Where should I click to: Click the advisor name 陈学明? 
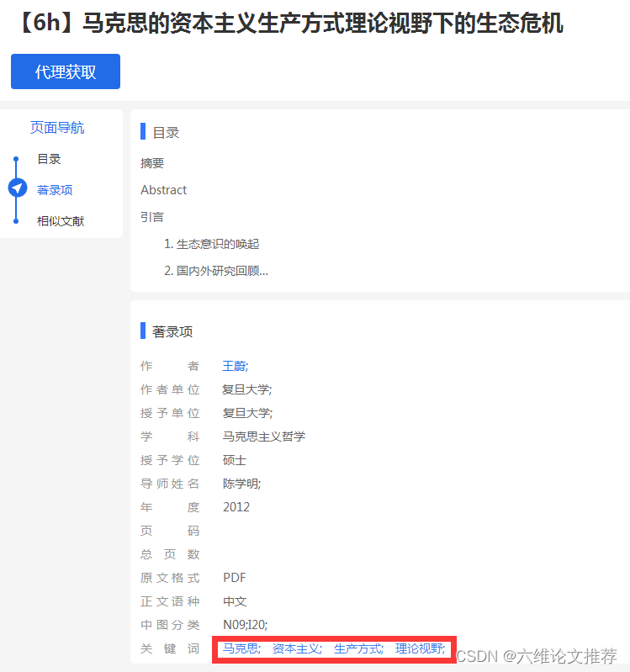pyautogui.click(x=241, y=484)
